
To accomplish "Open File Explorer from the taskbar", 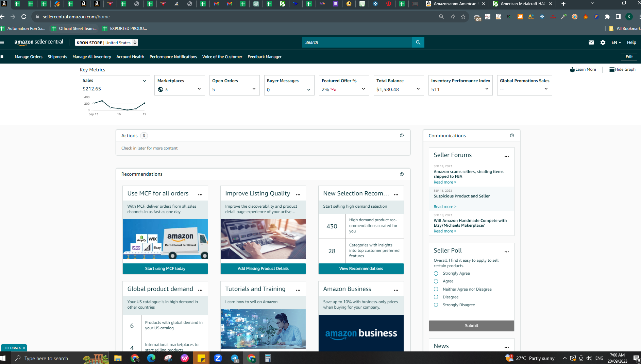I will pos(118,358).
